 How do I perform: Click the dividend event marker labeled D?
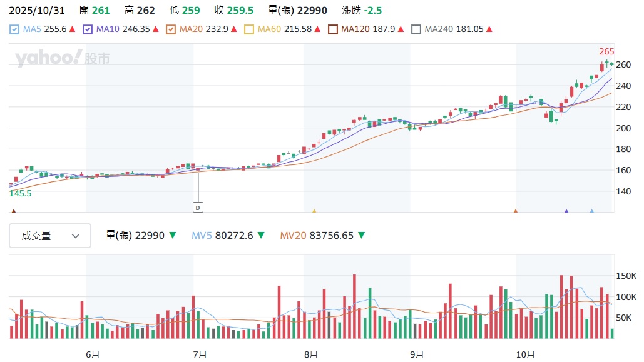click(x=199, y=207)
